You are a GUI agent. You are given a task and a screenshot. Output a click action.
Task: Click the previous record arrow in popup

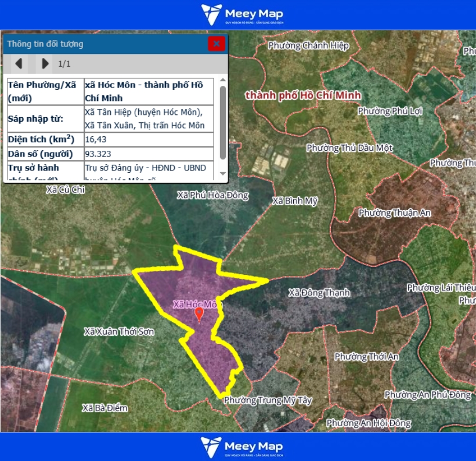[x=19, y=63]
